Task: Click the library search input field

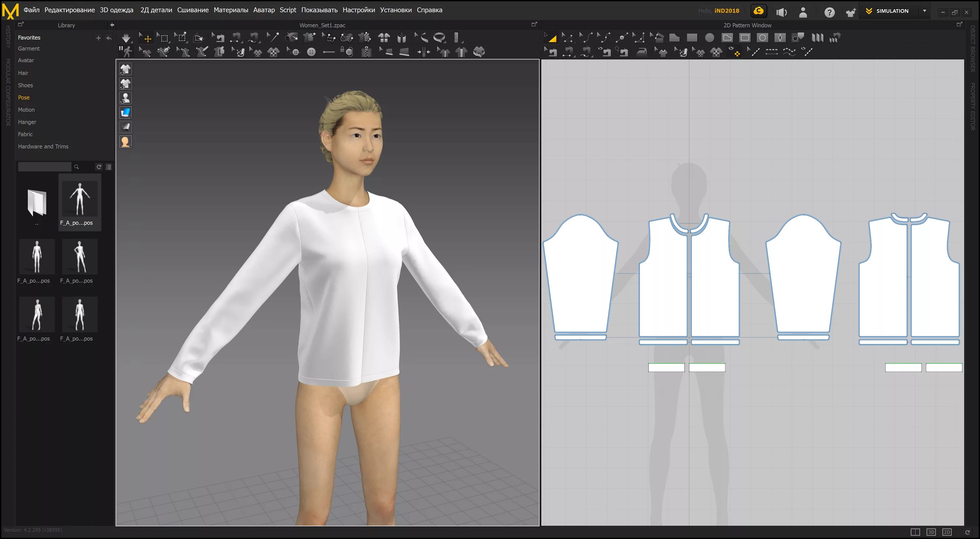Action: [44, 167]
